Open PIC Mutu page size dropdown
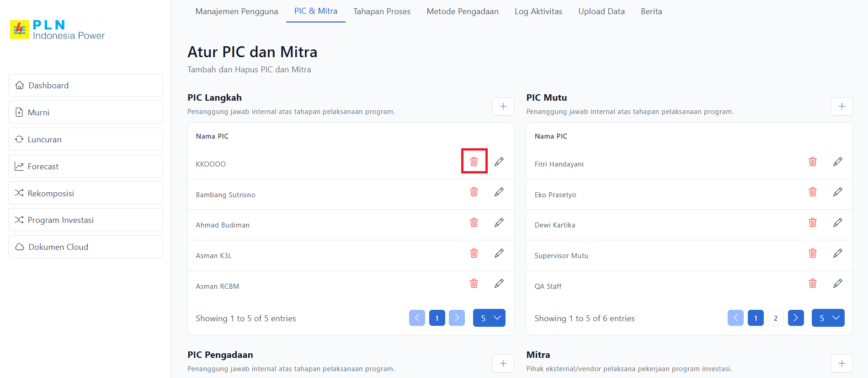The image size is (868, 378). 828,318
